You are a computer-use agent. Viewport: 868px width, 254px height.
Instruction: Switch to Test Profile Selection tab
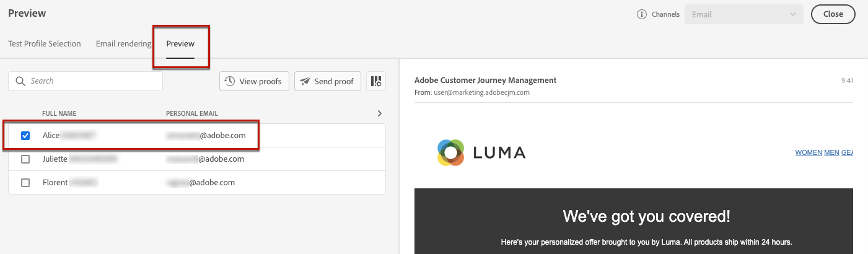[x=45, y=44]
